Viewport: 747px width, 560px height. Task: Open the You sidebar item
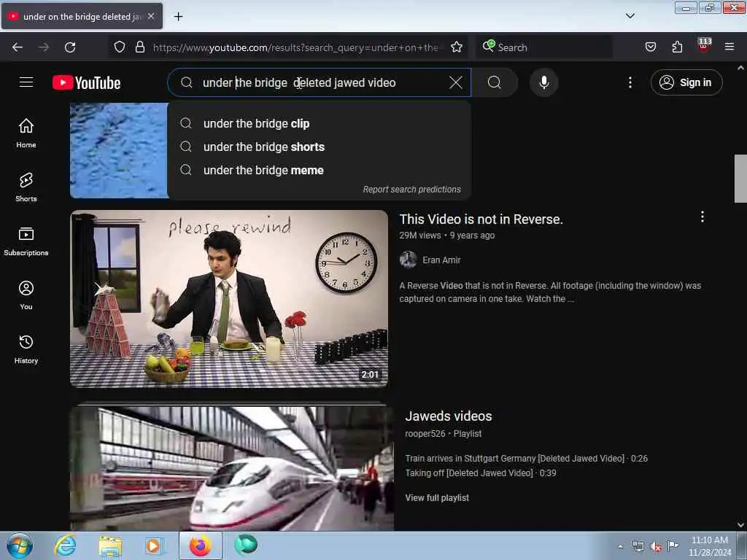[x=26, y=295]
